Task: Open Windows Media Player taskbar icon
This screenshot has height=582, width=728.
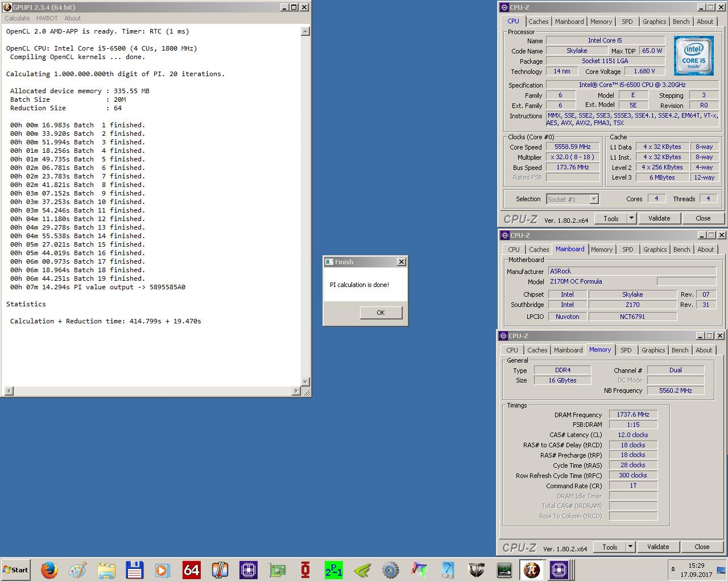Action: [x=163, y=569]
